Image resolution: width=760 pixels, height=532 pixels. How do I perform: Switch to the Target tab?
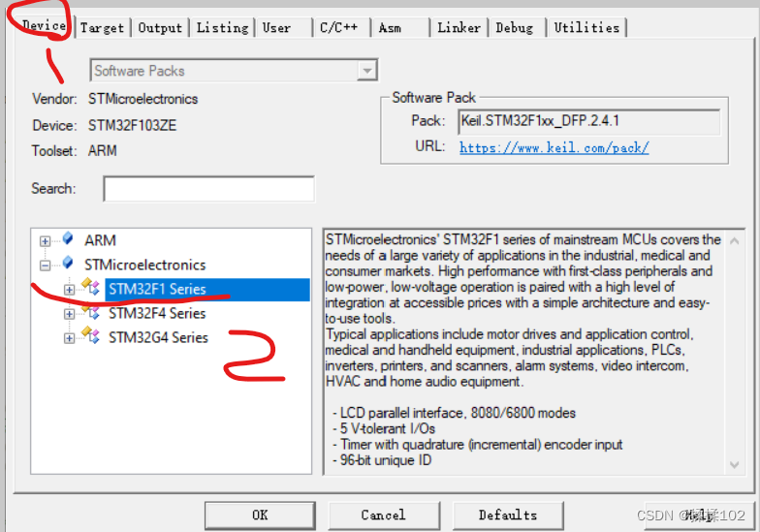[102, 27]
